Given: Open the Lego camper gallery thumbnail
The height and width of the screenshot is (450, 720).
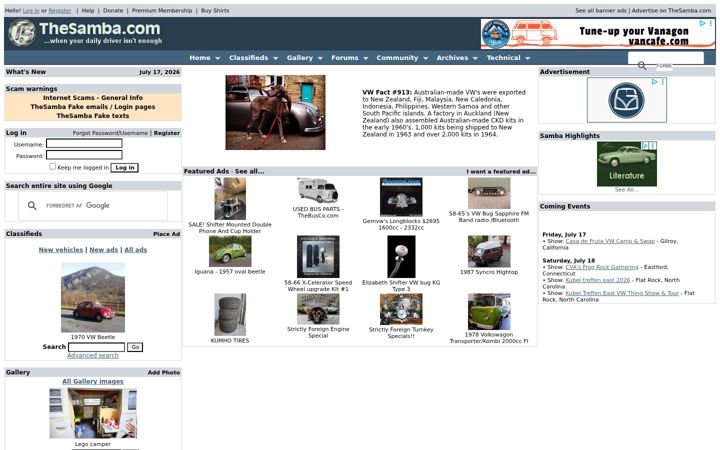Looking at the screenshot, I should pos(93,413).
